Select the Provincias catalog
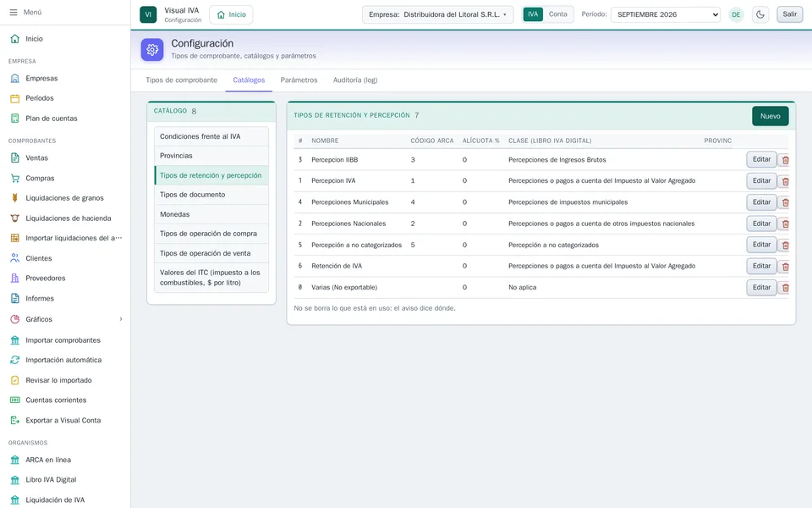Screen dimensions: 812x508 pyautogui.click(x=211, y=156)
